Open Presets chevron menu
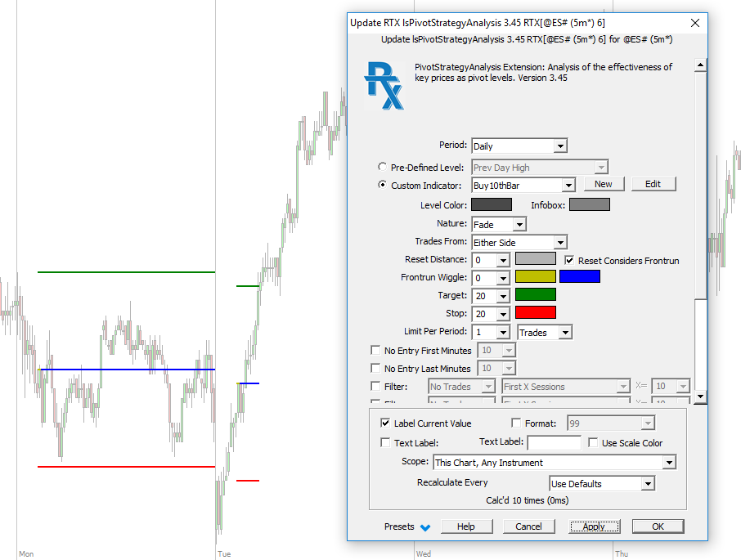The image size is (741, 560). 425,527
